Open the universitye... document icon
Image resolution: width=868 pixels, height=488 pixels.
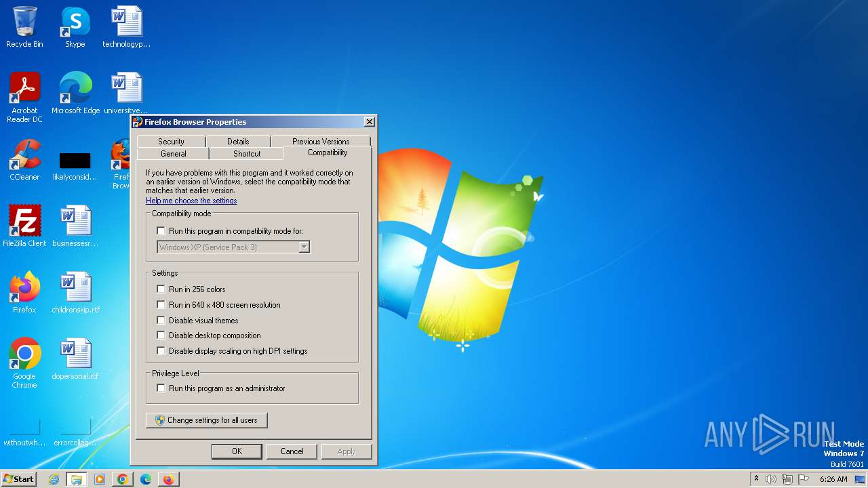(126, 93)
